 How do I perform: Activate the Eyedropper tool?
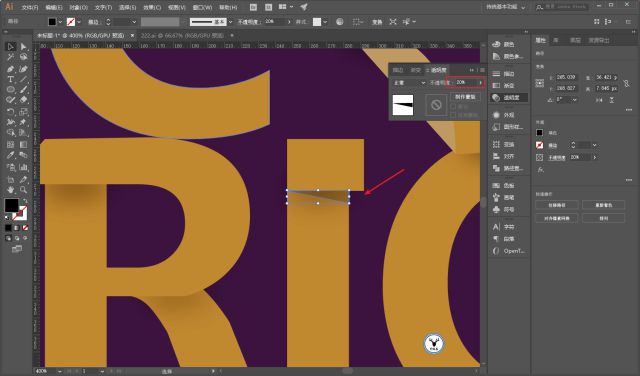11,155
